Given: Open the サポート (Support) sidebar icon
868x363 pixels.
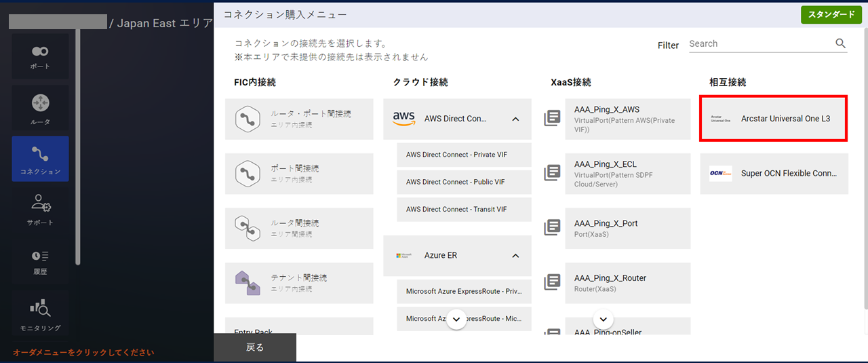Looking at the screenshot, I should tap(40, 210).
